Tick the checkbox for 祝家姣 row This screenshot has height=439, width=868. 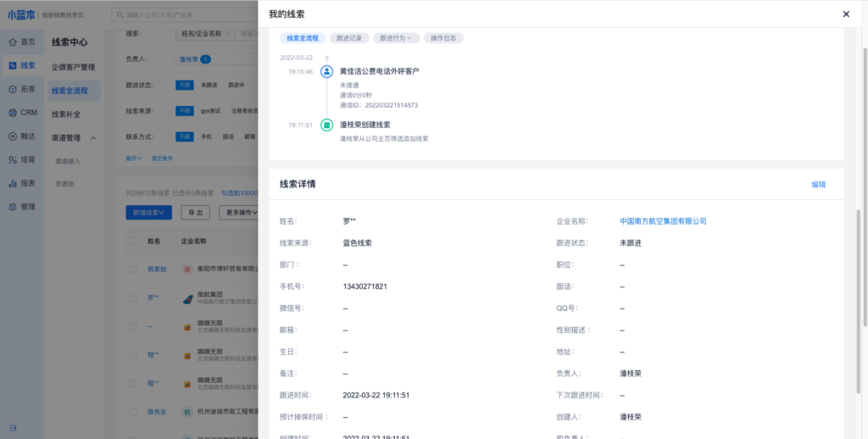click(132, 270)
